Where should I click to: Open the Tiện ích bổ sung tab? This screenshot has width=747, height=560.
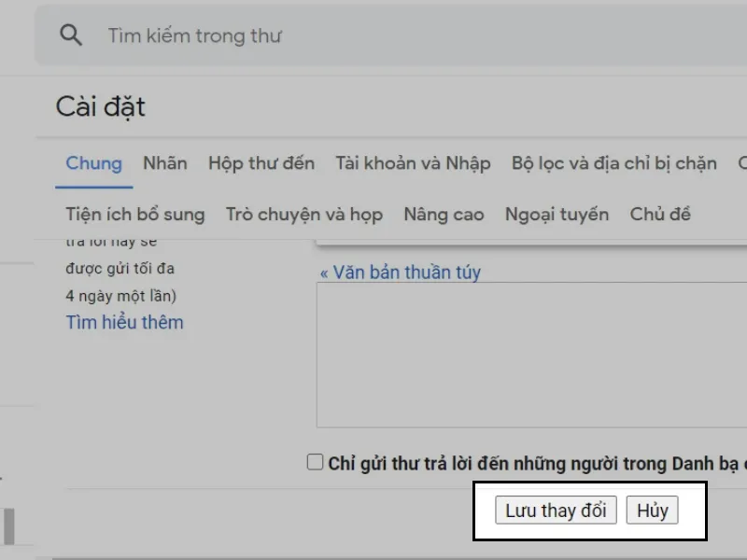click(135, 214)
